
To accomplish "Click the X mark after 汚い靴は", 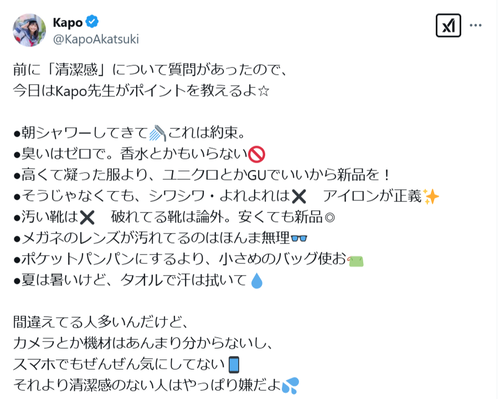I will pos(87,218).
